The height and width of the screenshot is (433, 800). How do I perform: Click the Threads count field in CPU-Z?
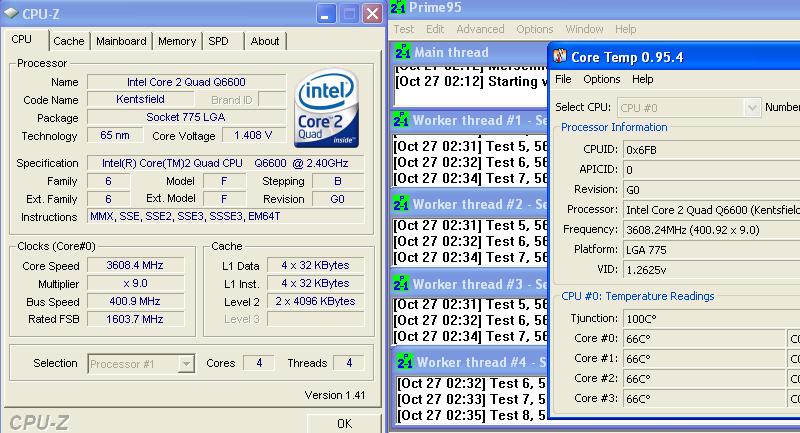tap(349, 363)
